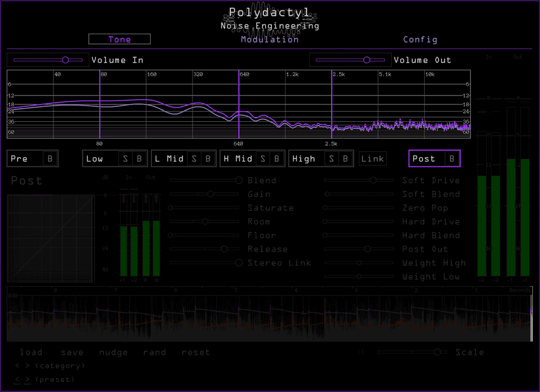Viewport: 540px width, 392px height.
Task: Click the Polydactyl logo title
Action: click(x=269, y=13)
